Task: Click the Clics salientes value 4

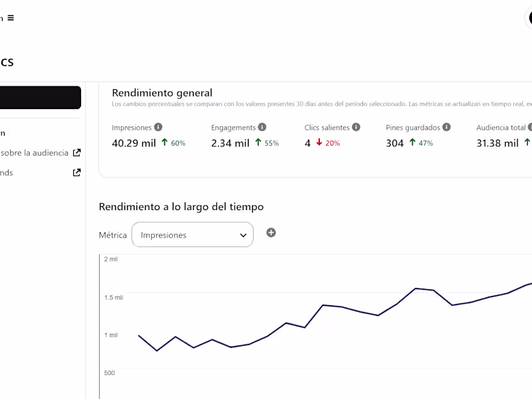Action: pos(307,143)
